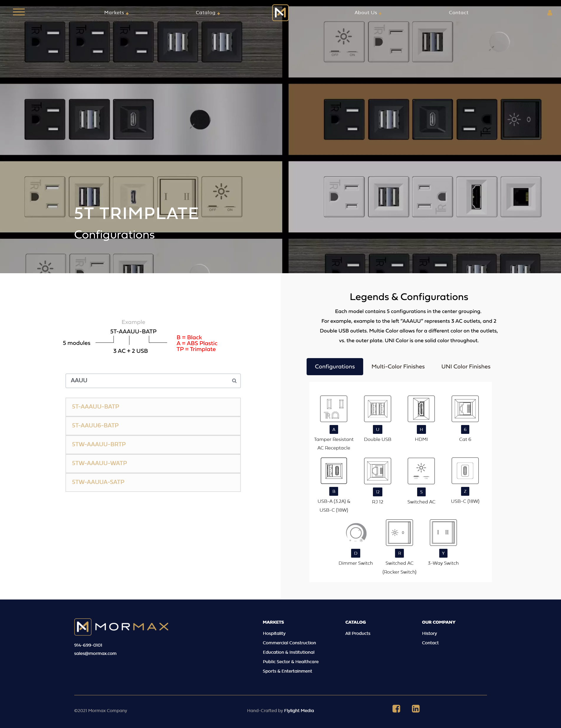Click the Double USB module icon
Viewport: 561px width, 728px height.
click(377, 409)
